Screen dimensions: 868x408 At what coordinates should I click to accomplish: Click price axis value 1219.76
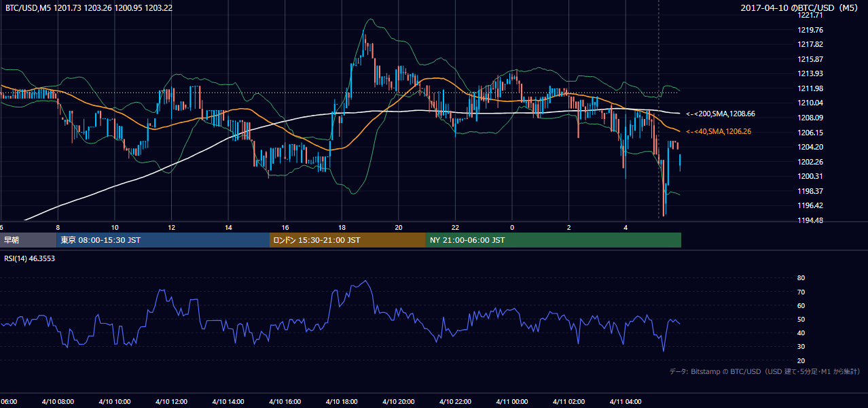(x=810, y=30)
